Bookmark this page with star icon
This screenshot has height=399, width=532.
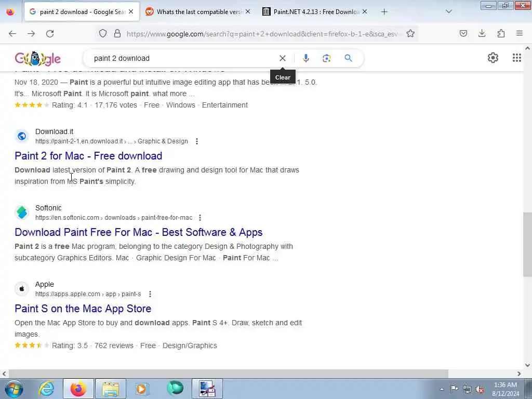coord(410,33)
